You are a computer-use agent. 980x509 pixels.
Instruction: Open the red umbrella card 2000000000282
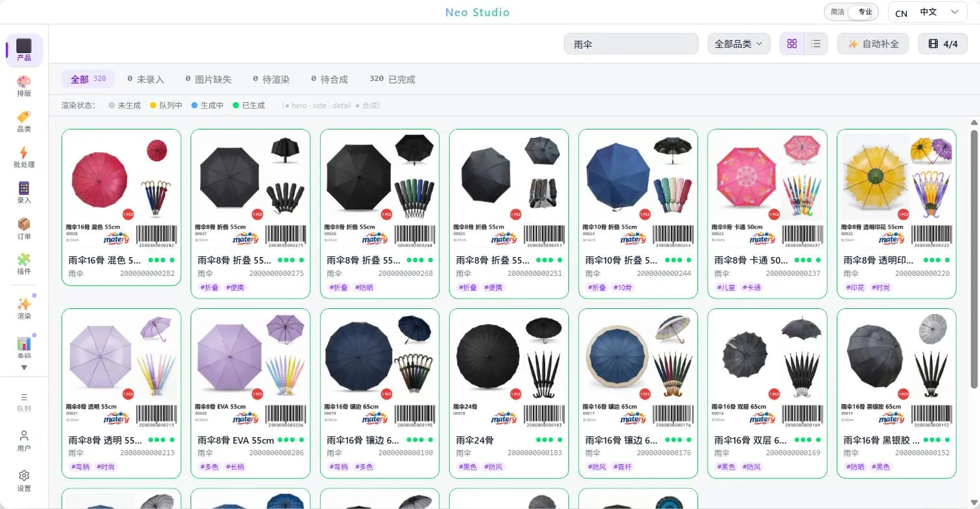point(121,206)
